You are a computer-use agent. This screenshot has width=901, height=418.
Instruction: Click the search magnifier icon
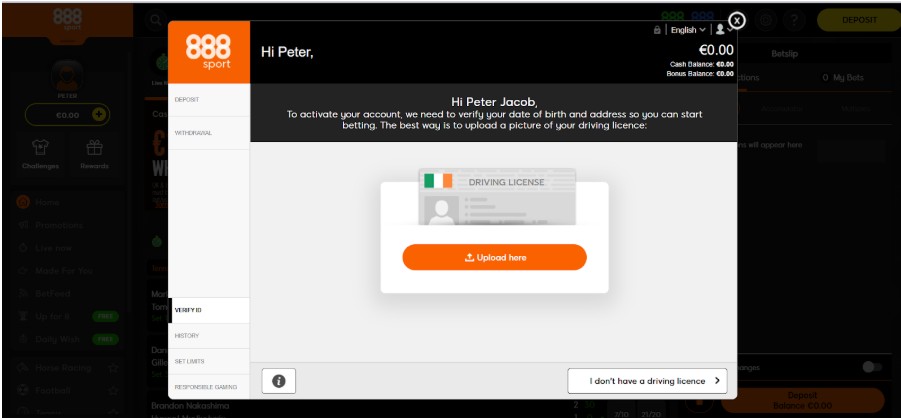[x=156, y=20]
